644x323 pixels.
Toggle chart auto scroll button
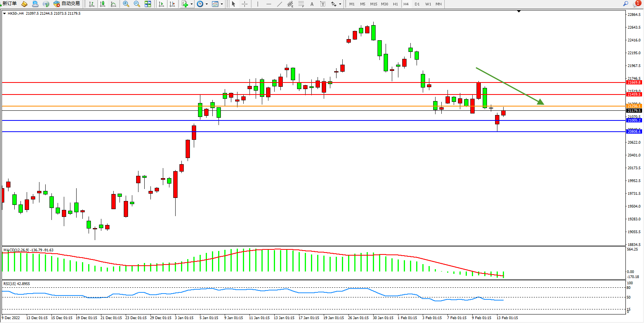tap(161, 4)
